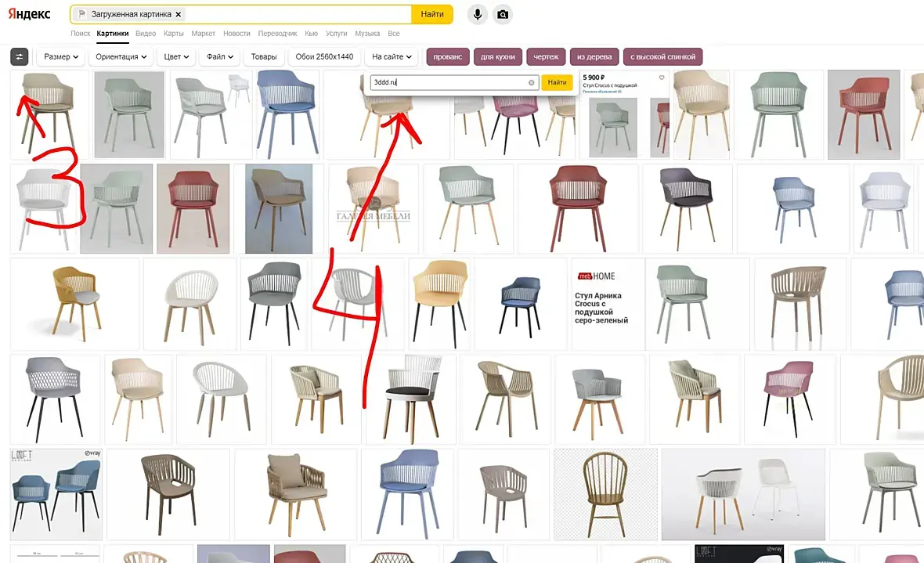The image size is (924, 563).
Task: Toggle the Обои 2560x1440 filter
Action: click(x=324, y=56)
